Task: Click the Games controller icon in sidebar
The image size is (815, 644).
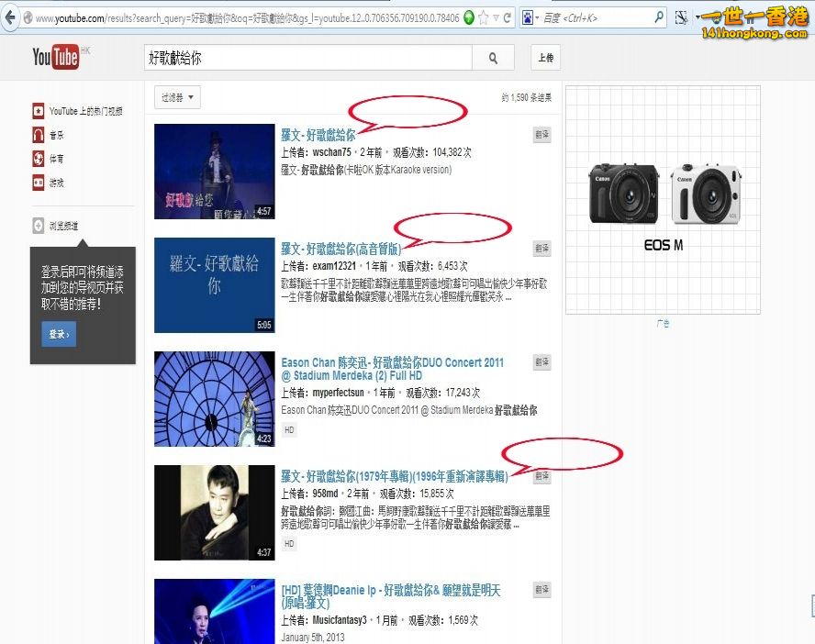Action: point(38,183)
